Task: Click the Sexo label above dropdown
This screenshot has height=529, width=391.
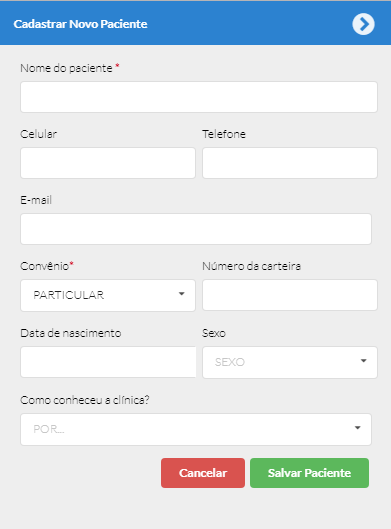Action: coord(214,333)
